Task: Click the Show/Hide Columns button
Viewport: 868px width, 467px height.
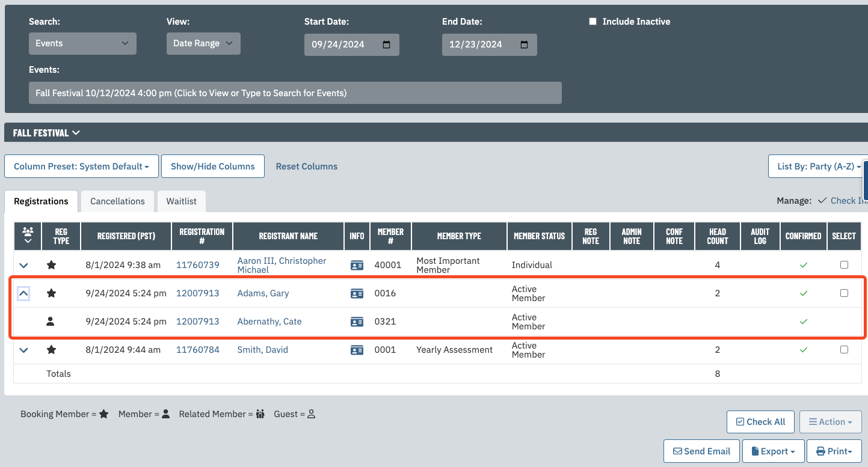Action: tap(213, 166)
